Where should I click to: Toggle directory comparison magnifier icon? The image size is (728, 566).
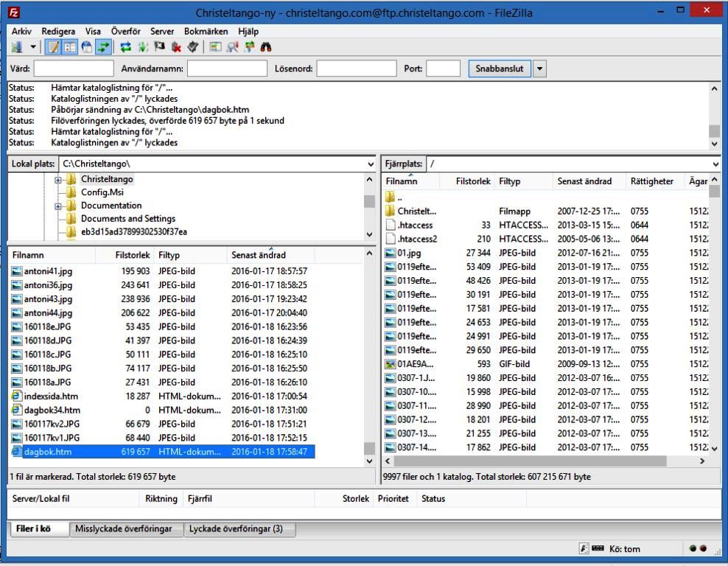(232, 47)
